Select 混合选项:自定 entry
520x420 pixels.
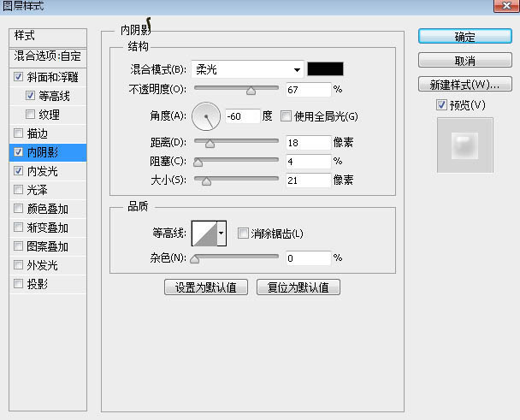tap(48, 56)
